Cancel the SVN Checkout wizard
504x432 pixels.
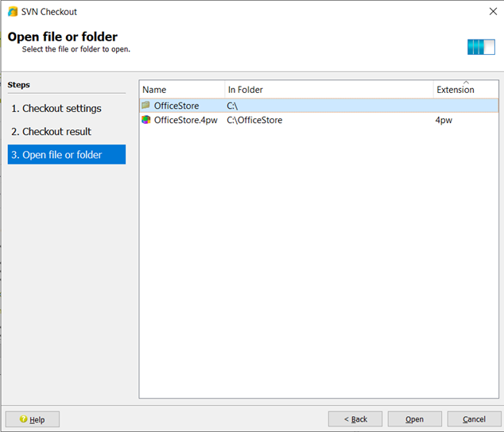474,419
